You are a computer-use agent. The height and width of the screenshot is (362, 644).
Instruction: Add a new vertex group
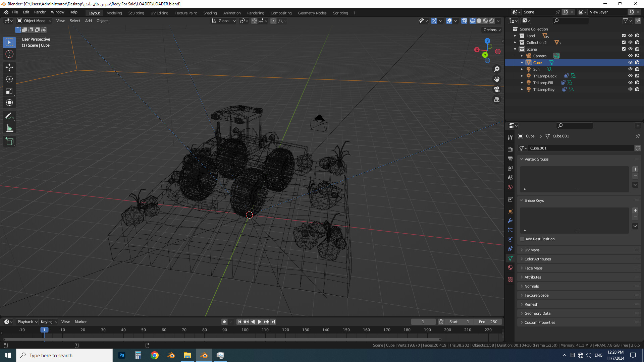(635, 169)
